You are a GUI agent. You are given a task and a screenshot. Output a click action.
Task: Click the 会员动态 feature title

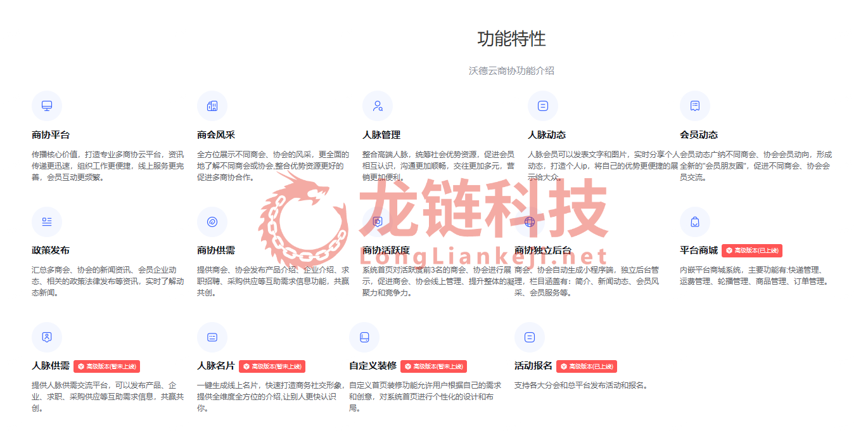click(699, 135)
